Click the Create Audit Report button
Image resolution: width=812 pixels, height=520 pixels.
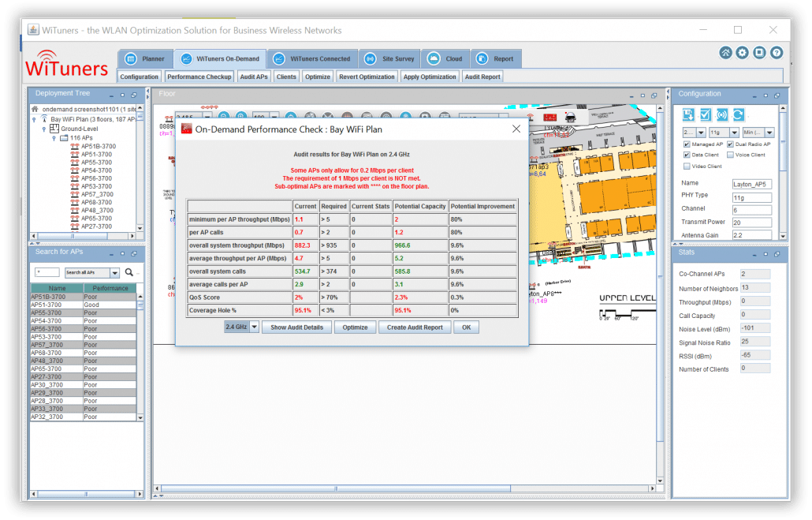(x=415, y=327)
